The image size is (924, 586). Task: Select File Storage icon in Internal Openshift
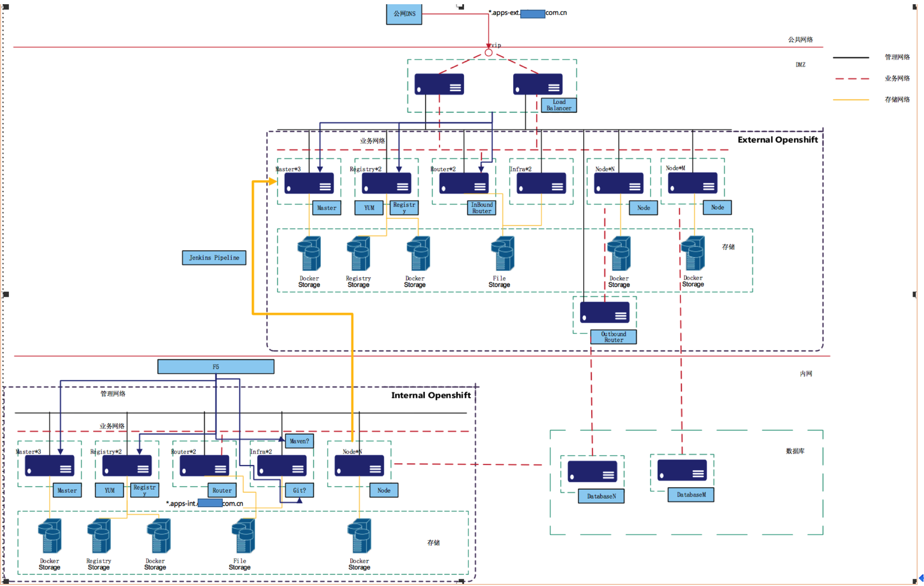pyautogui.click(x=243, y=536)
